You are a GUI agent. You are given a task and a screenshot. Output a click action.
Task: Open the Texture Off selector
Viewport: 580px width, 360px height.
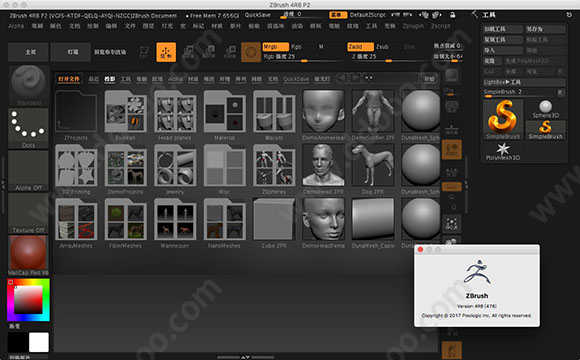28,213
